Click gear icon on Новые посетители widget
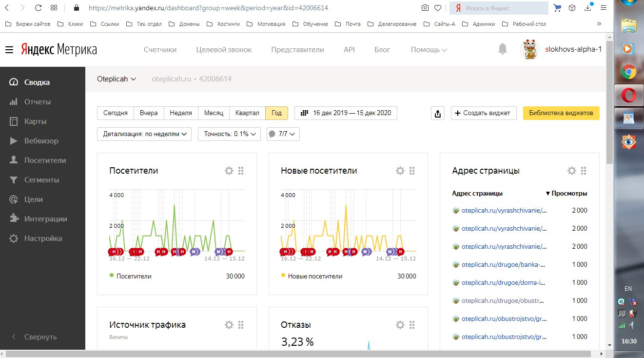The image size is (644, 358). pyautogui.click(x=400, y=171)
